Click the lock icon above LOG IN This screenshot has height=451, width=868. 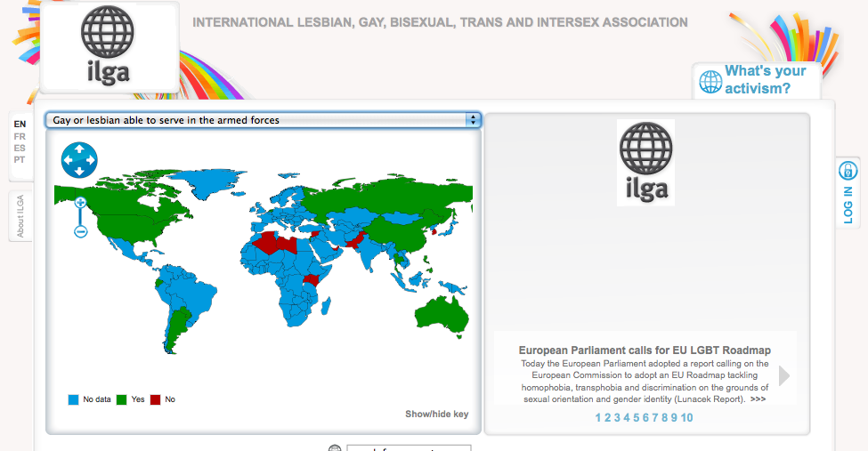coord(848,171)
